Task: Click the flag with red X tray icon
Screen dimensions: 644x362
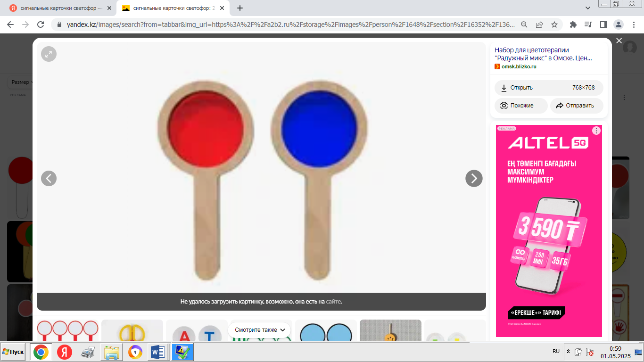Action: click(590, 352)
